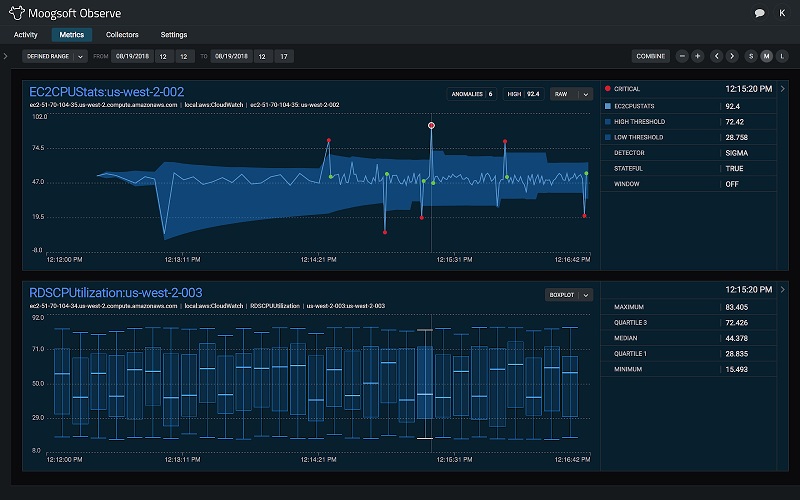Open the Collectors tab
800x500 pixels.
[122, 34]
